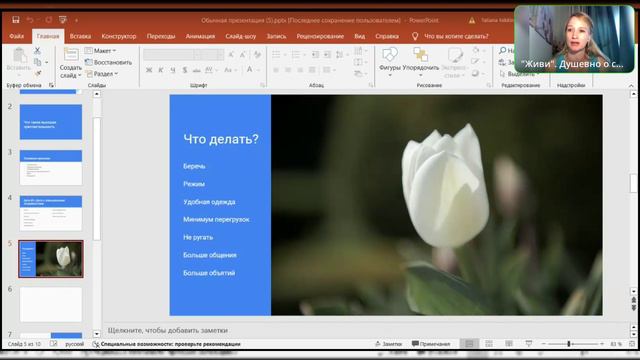
Task: Click the Save icon in quick access toolbar
Action: pos(16,20)
